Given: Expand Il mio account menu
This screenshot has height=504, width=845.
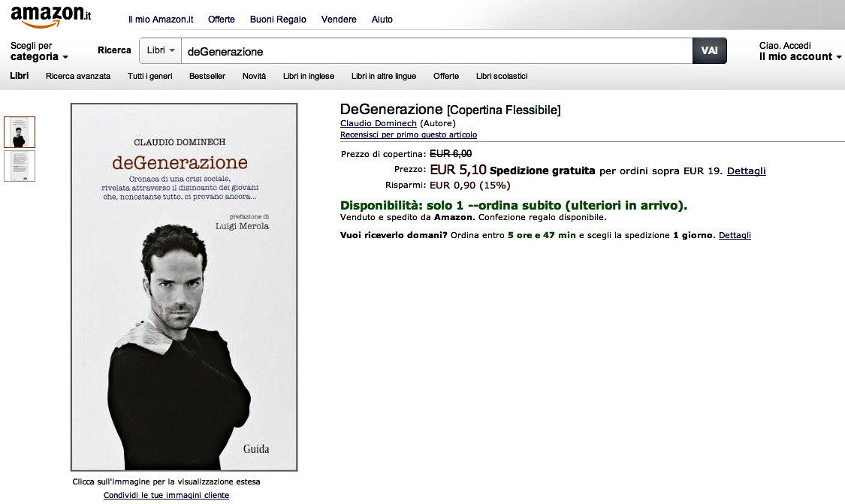Looking at the screenshot, I should pyautogui.click(x=800, y=56).
